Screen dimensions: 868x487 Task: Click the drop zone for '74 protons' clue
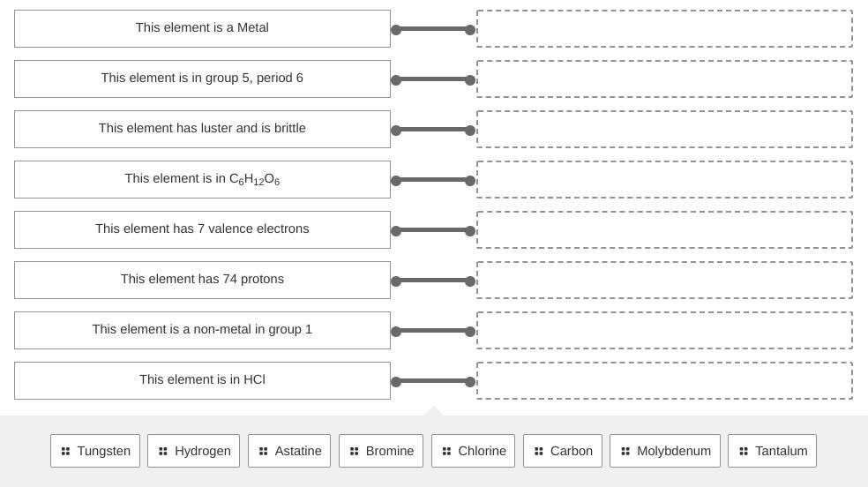point(664,280)
